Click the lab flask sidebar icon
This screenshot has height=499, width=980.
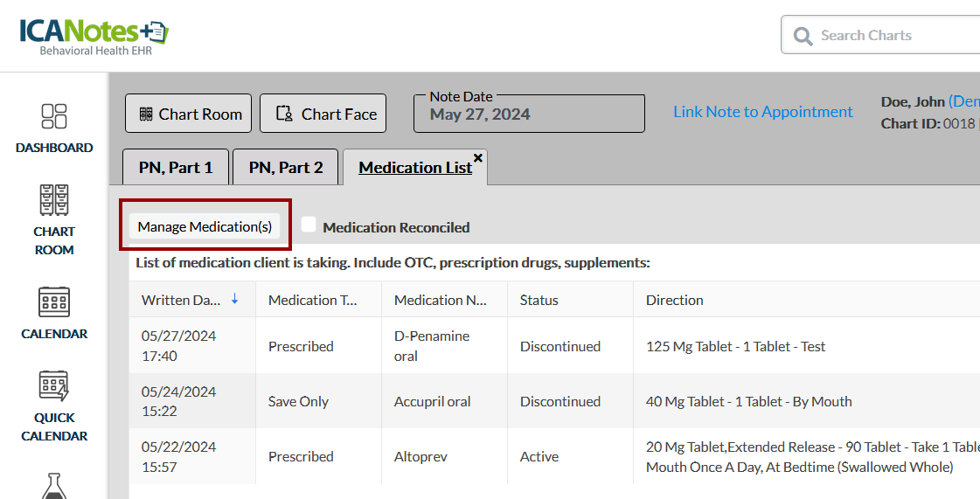pos(54,485)
